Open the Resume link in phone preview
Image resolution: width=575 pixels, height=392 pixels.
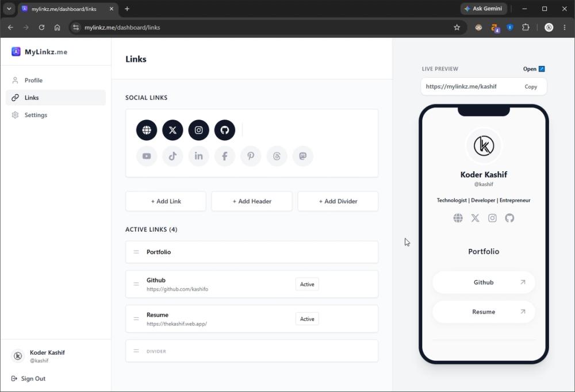coord(484,312)
